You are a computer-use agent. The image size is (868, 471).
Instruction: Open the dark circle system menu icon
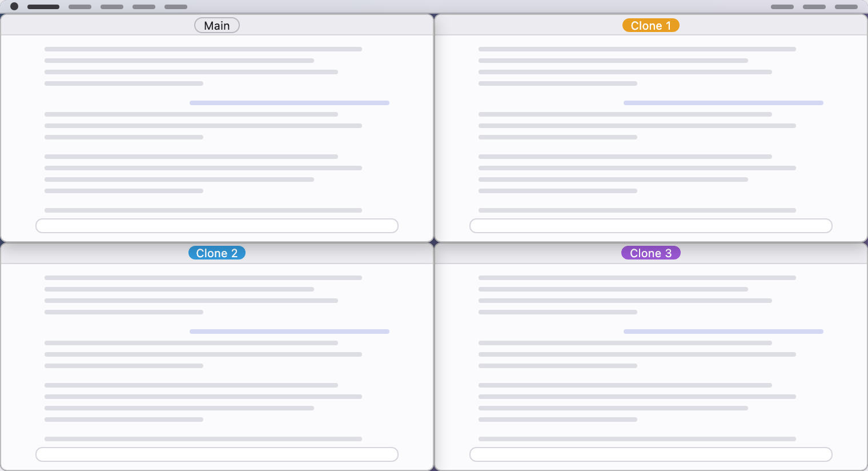pos(14,7)
